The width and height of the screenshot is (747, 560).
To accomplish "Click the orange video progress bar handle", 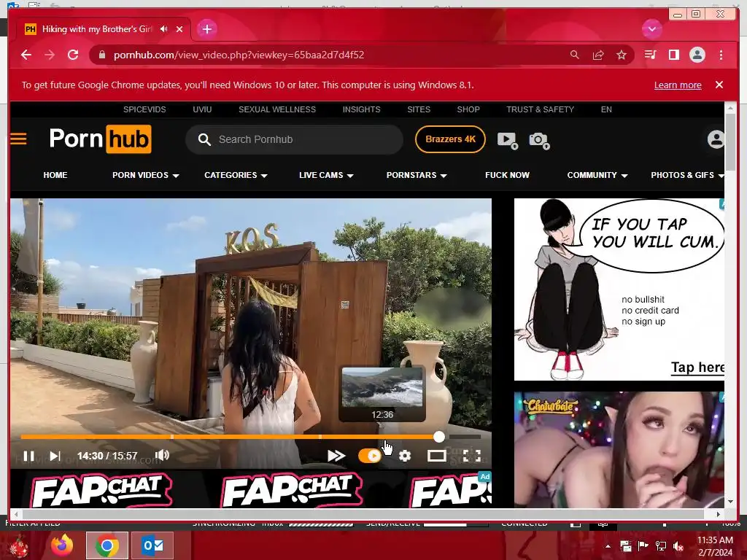I will 438,437.
